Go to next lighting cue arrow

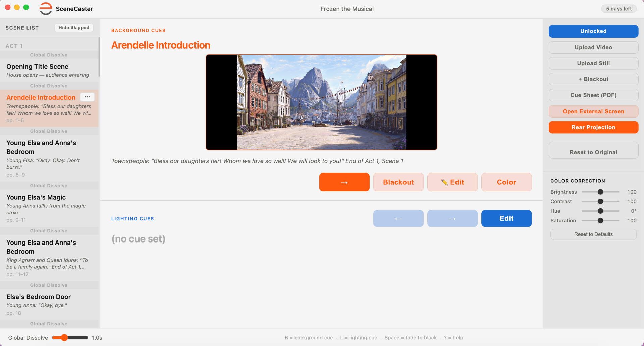(x=452, y=218)
